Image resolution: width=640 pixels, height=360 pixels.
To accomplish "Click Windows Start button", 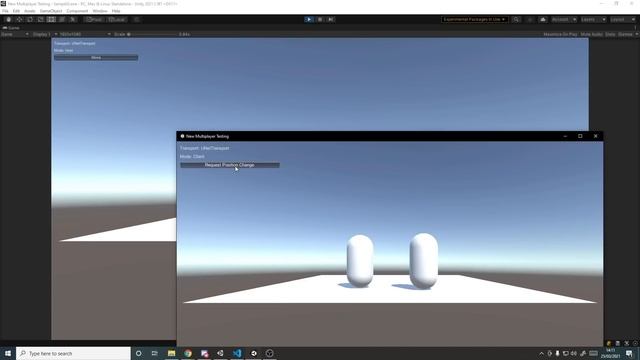I will point(8,353).
